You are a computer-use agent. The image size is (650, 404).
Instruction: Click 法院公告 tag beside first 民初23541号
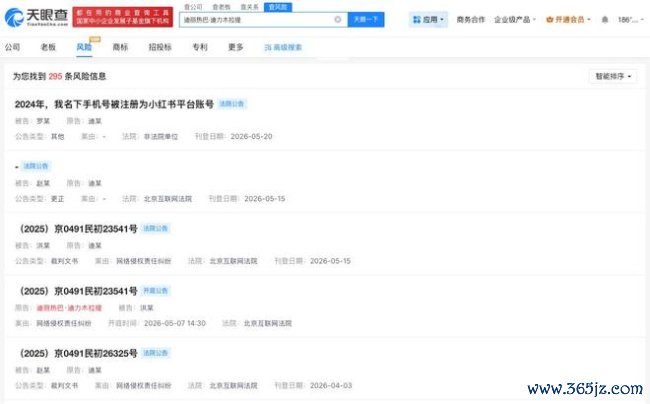coord(155,228)
